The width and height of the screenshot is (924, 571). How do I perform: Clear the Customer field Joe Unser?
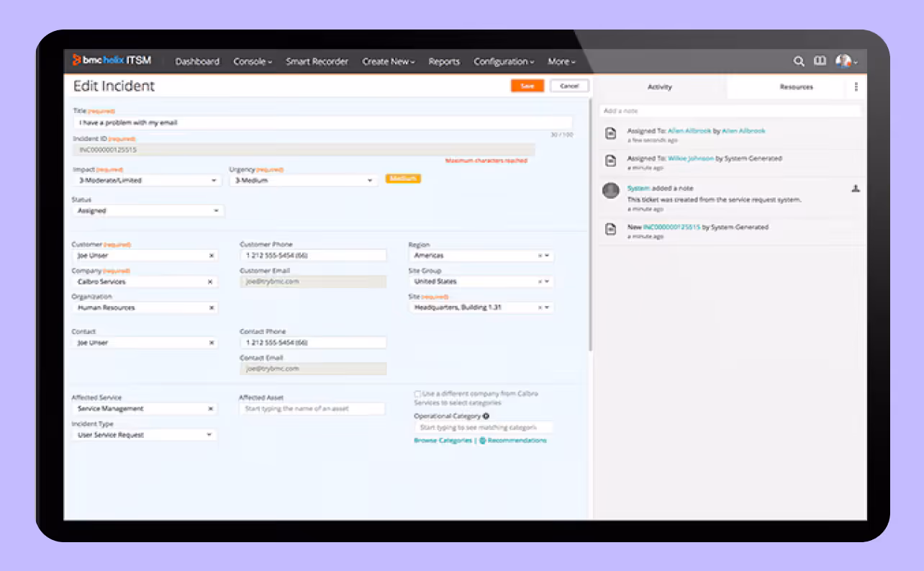pyautogui.click(x=212, y=256)
